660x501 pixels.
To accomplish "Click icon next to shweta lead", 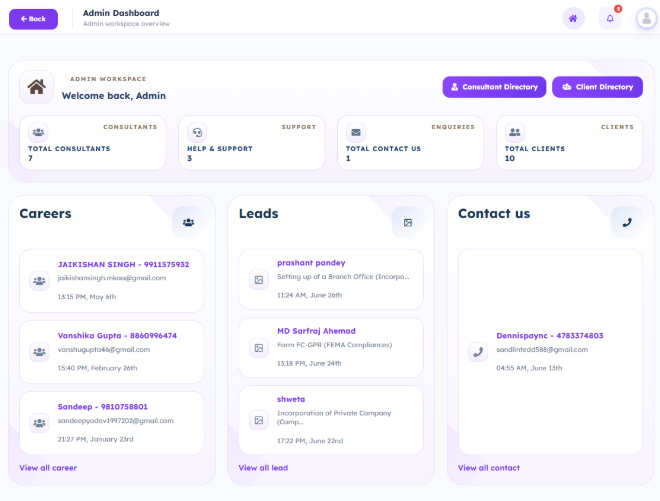I will click(258, 420).
